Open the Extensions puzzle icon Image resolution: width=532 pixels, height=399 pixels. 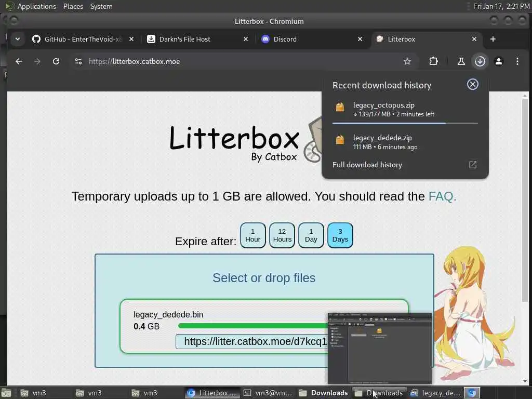coord(433,61)
